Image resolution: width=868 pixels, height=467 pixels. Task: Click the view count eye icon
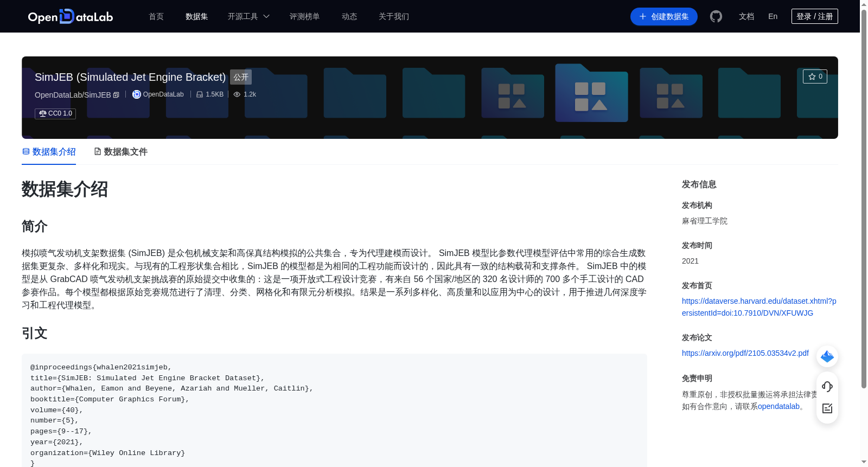[237, 94]
